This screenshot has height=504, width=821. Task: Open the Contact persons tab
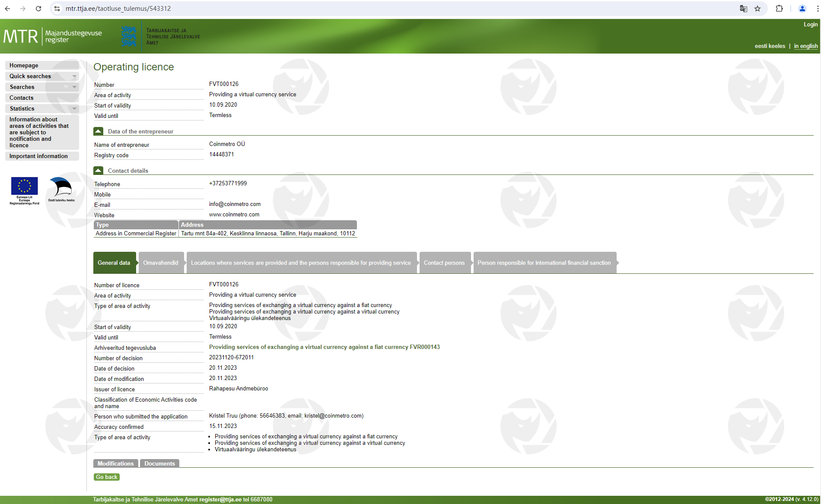[444, 263]
